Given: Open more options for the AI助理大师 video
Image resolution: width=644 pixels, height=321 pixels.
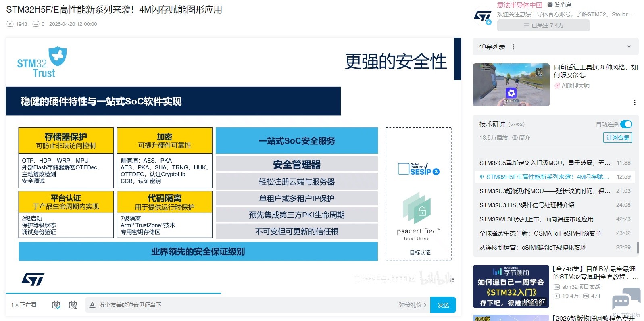Looking at the screenshot, I should 635,102.
